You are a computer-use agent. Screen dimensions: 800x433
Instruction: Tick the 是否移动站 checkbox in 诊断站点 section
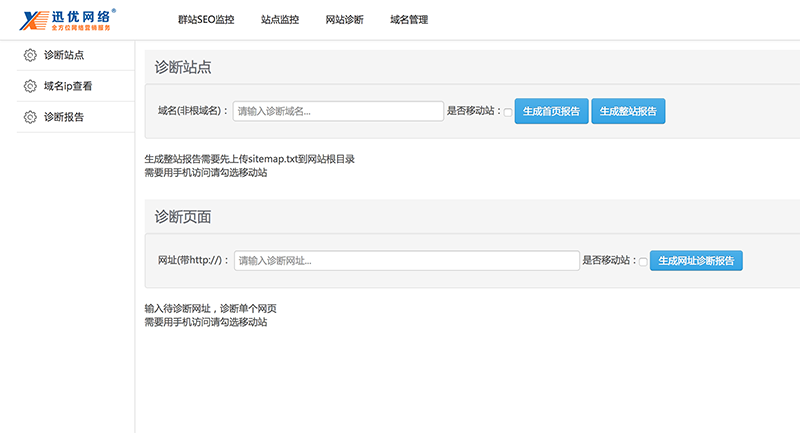508,112
